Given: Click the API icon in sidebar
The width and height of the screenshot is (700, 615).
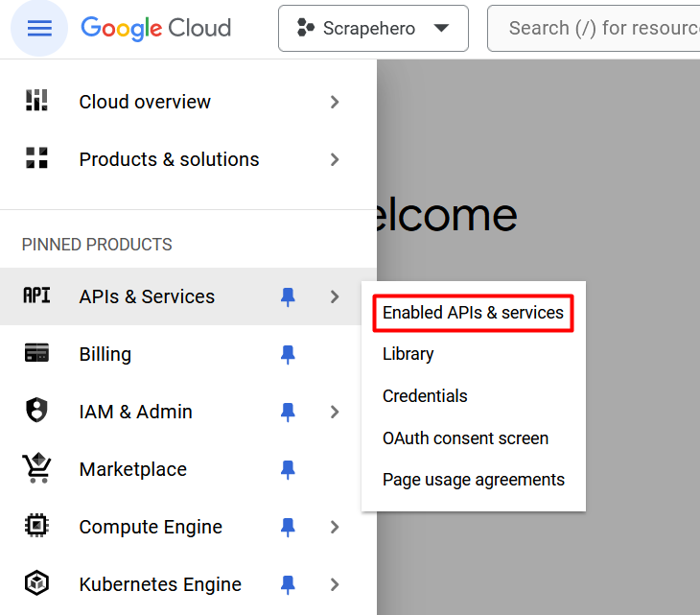Looking at the screenshot, I should (x=36, y=296).
